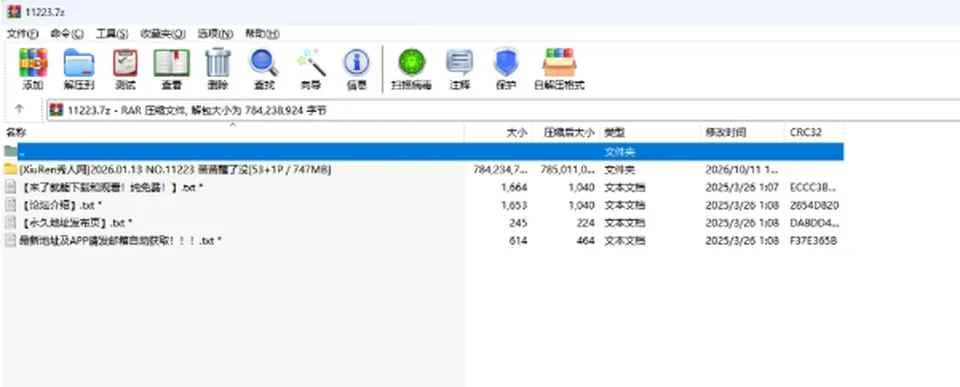Click the packed size value 464
This screenshot has width=960, height=387.
[x=585, y=241]
